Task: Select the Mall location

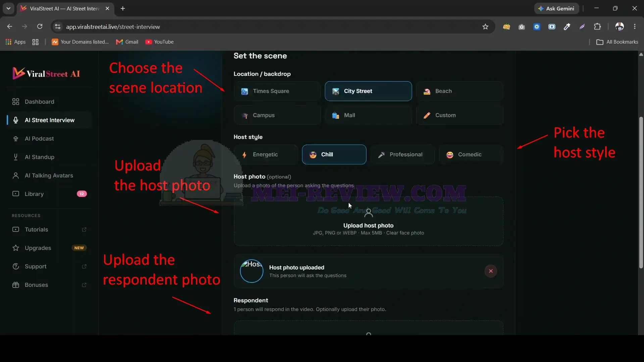Action: click(368, 115)
